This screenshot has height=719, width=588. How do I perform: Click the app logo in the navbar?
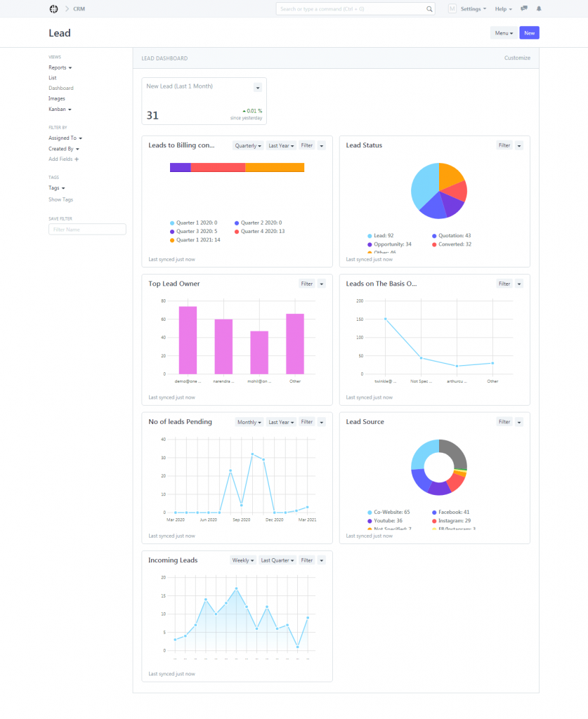click(53, 9)
